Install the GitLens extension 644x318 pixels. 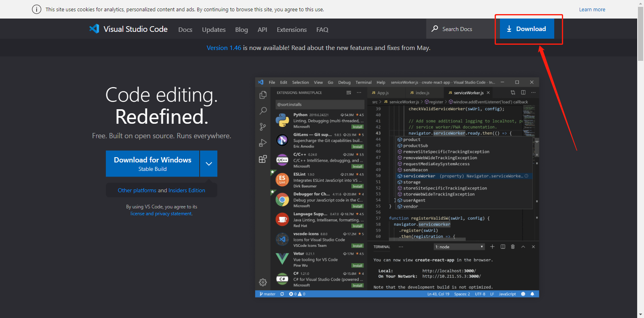[x=357, y=147]
